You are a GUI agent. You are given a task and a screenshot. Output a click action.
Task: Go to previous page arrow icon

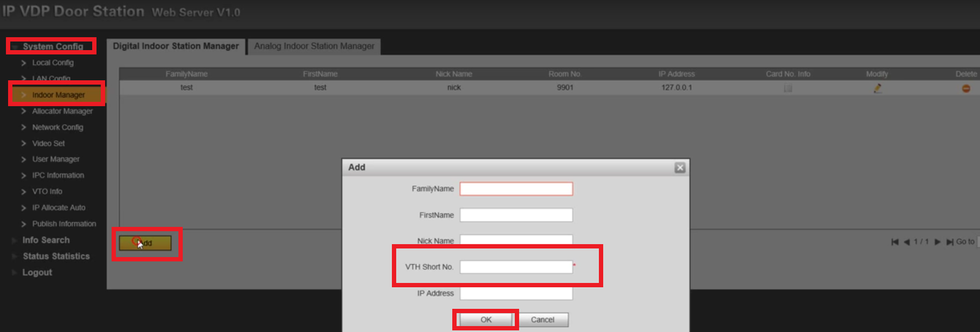point(907,242)
